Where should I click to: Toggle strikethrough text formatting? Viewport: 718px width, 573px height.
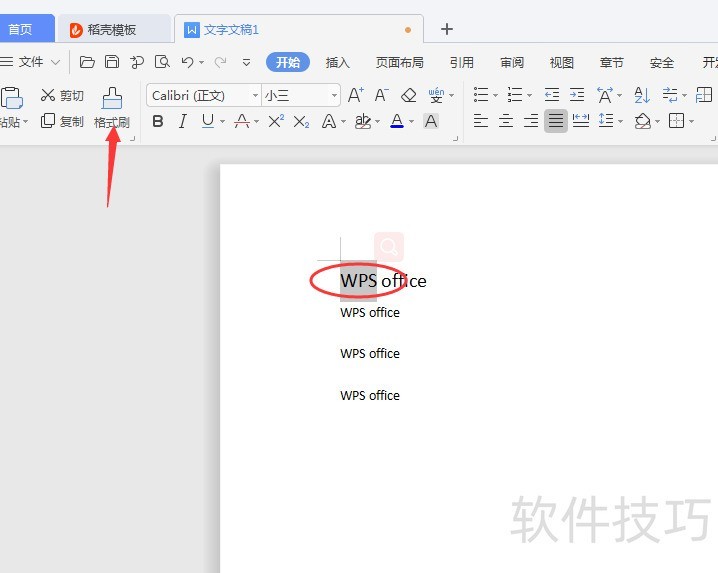point(241,121)
